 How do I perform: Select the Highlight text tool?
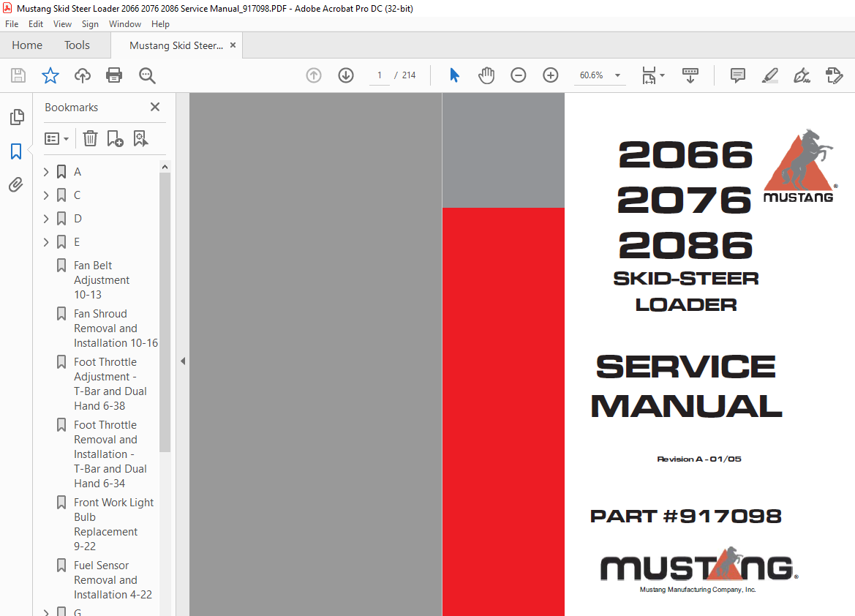tap(769, 75)
